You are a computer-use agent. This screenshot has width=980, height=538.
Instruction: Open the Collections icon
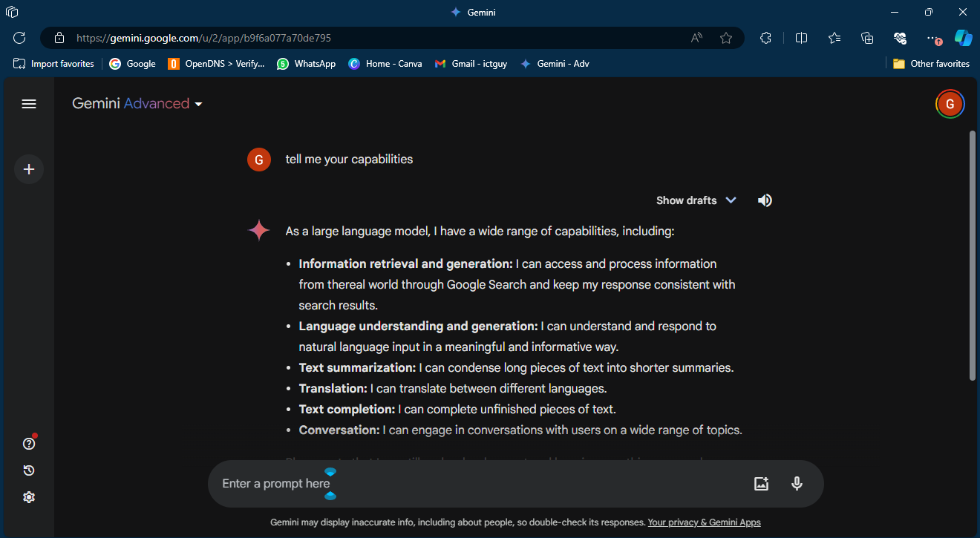(x=867, y=38)
